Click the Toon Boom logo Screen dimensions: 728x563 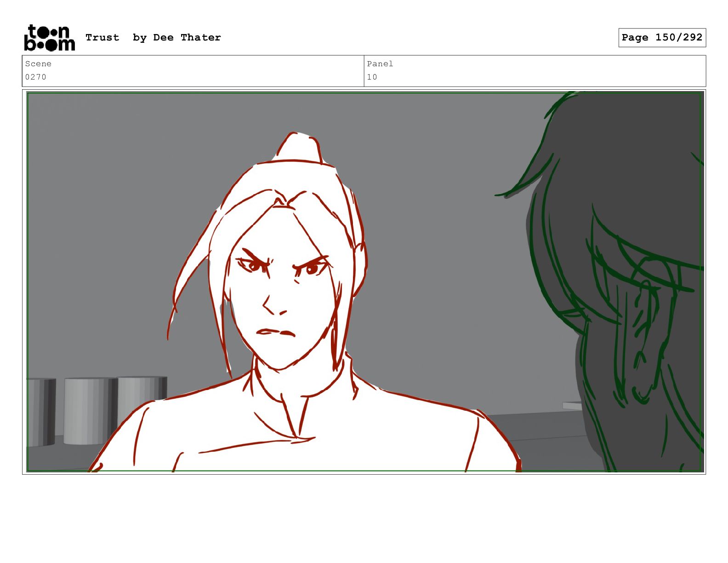point(49,38)
